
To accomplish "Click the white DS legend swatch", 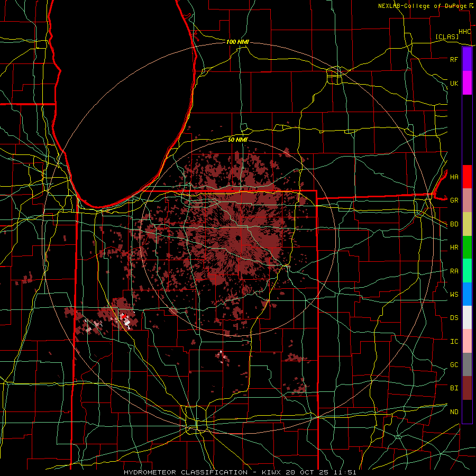I will (467, 317).
